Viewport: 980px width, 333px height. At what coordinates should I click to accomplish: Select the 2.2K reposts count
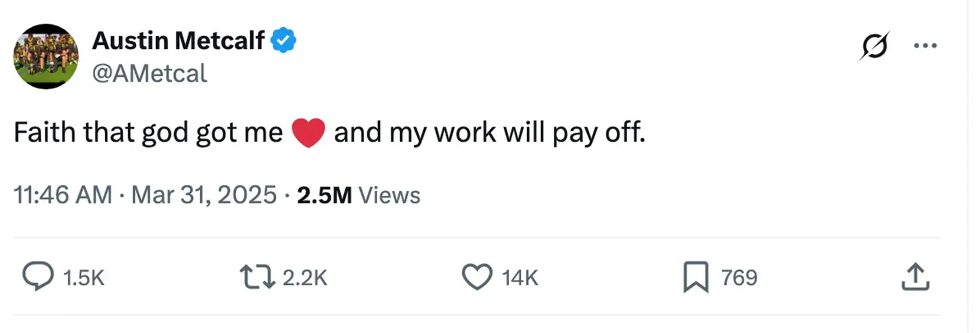tap(305, 277)
